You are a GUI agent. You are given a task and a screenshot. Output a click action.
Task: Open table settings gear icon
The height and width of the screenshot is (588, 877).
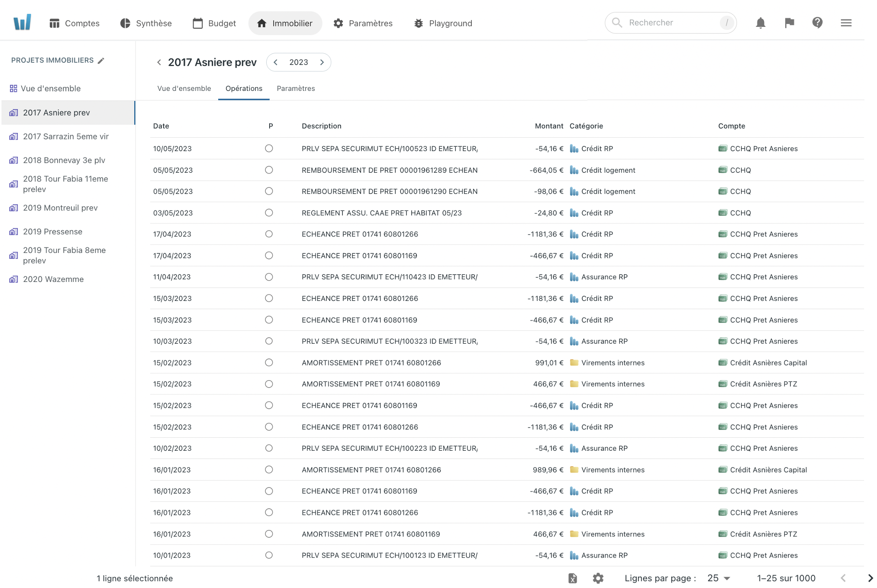598,578
